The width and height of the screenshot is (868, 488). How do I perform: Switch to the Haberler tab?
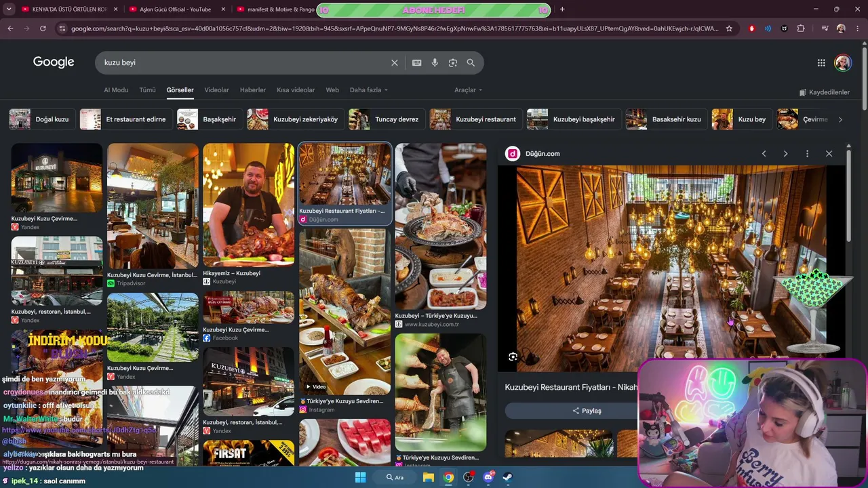pyautogui.click(x=253, y=90)
